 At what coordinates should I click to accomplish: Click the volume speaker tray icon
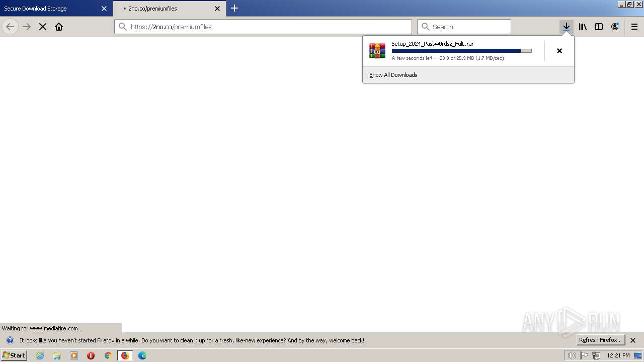coord(572,355)
